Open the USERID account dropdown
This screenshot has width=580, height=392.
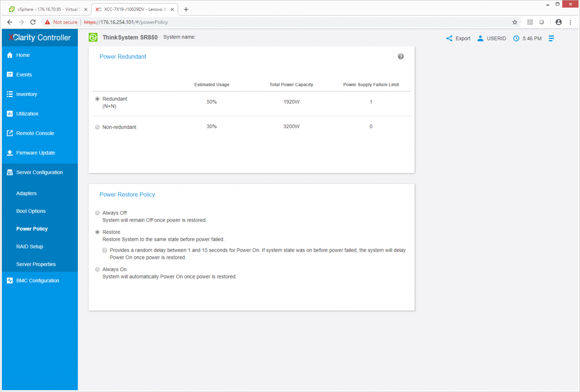point(492,38)
